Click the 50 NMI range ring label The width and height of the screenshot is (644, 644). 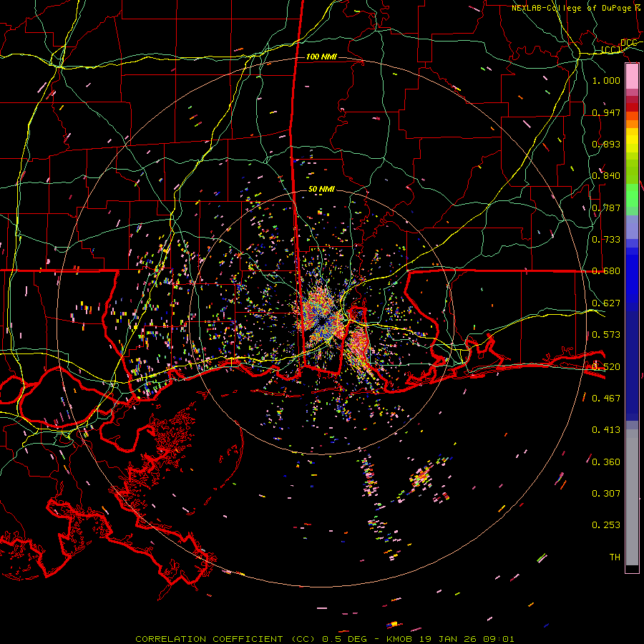[x=321, y=190]
